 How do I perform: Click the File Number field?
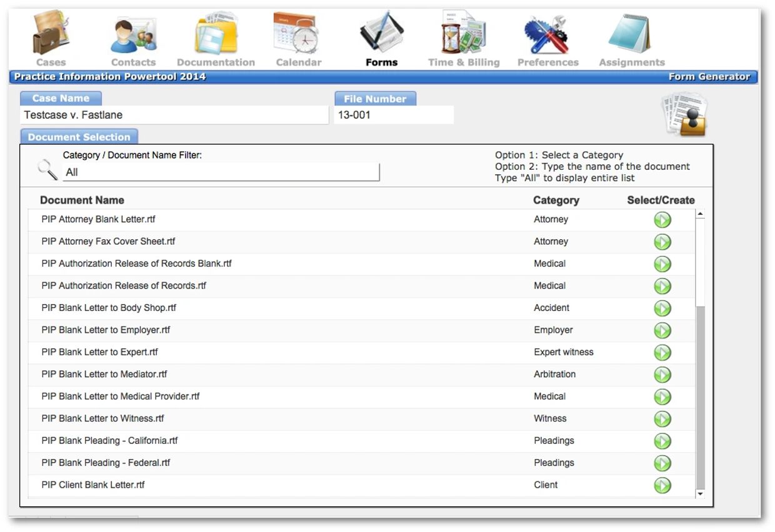click(394, 115)
